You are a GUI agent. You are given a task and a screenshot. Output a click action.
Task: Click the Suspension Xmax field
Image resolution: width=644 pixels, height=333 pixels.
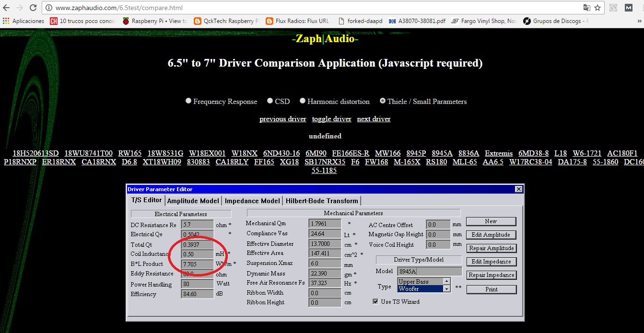tap(324, 263)
